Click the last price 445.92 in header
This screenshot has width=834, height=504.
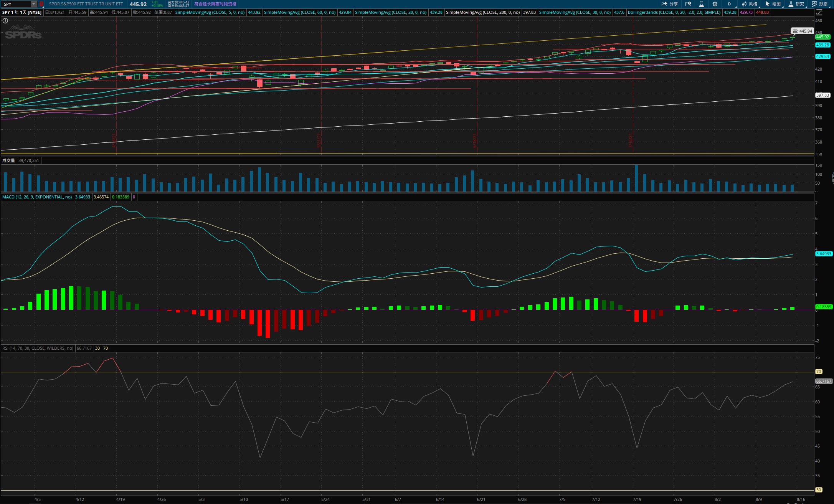tap(138, 4)
